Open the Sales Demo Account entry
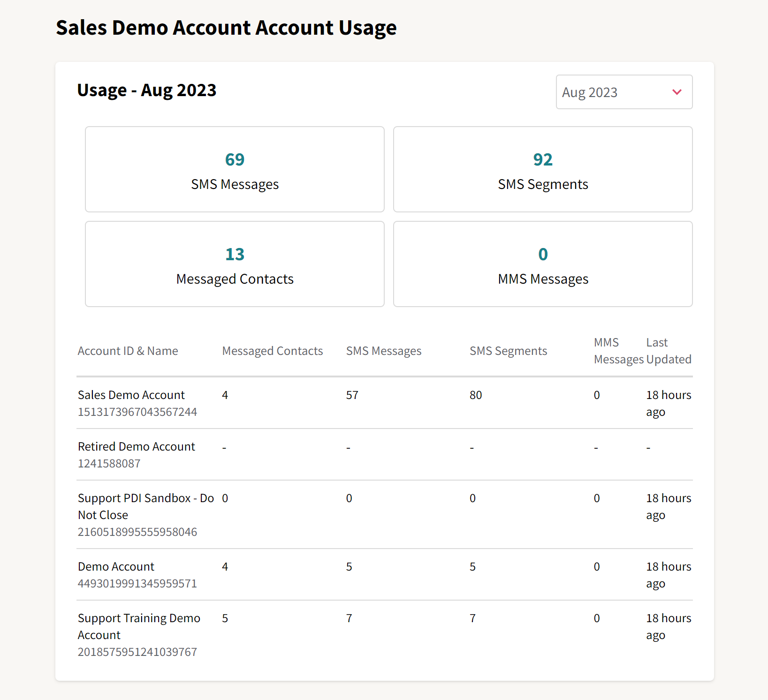 tap(131, 395)
